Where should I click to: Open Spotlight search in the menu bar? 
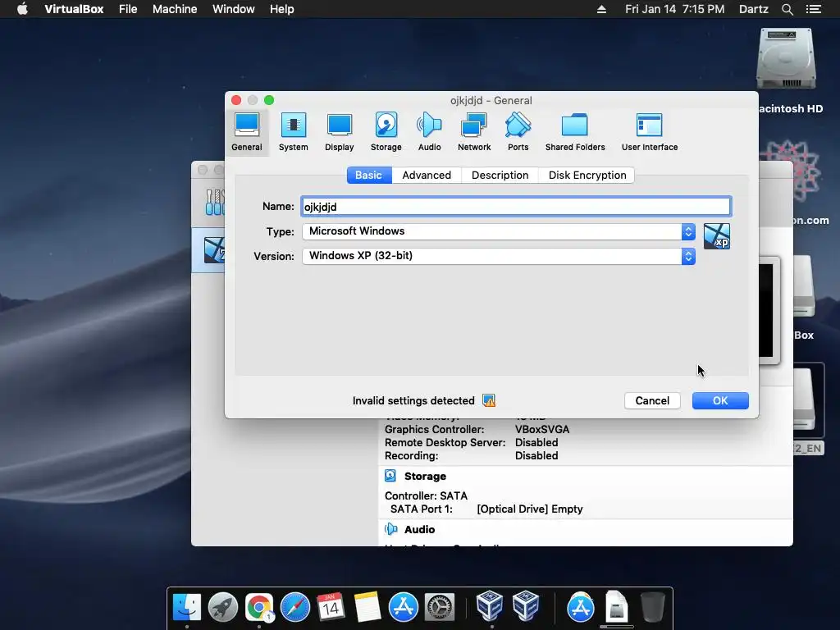(x=787, y=9)
